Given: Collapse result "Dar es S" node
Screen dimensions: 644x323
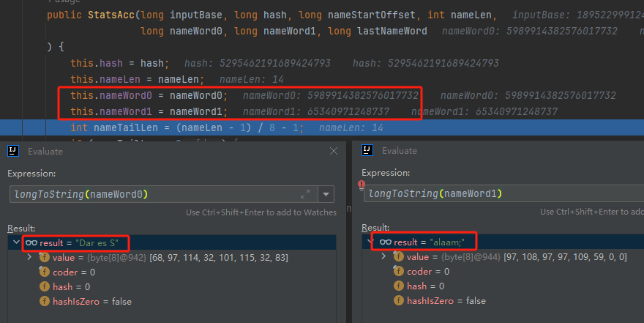Looking at the screenshot, I should point(16,242).
